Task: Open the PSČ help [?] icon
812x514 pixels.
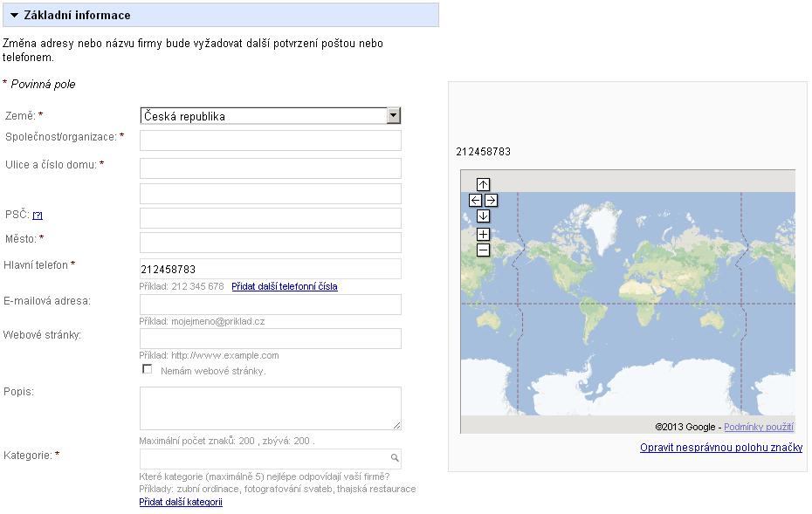Action: coord(38,216)
